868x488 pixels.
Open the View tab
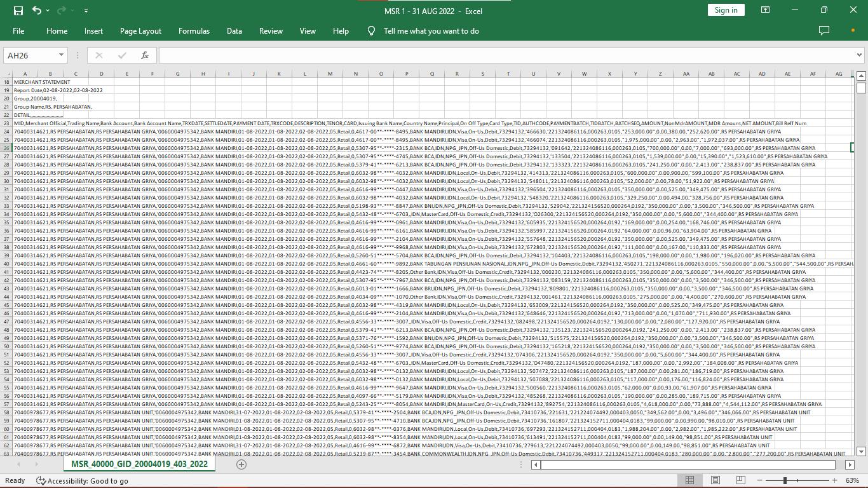tap(308, 30)
